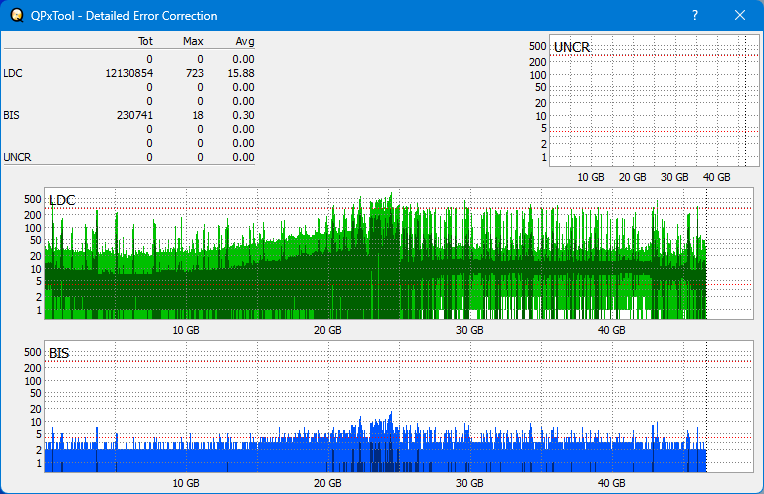Click the UNCR graph title label

(571, 47)
